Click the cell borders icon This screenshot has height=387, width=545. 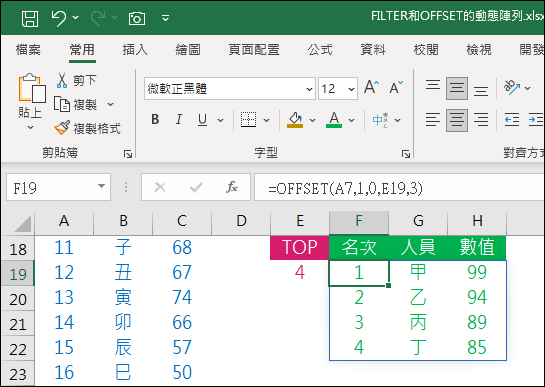click(x=248, y=120)
